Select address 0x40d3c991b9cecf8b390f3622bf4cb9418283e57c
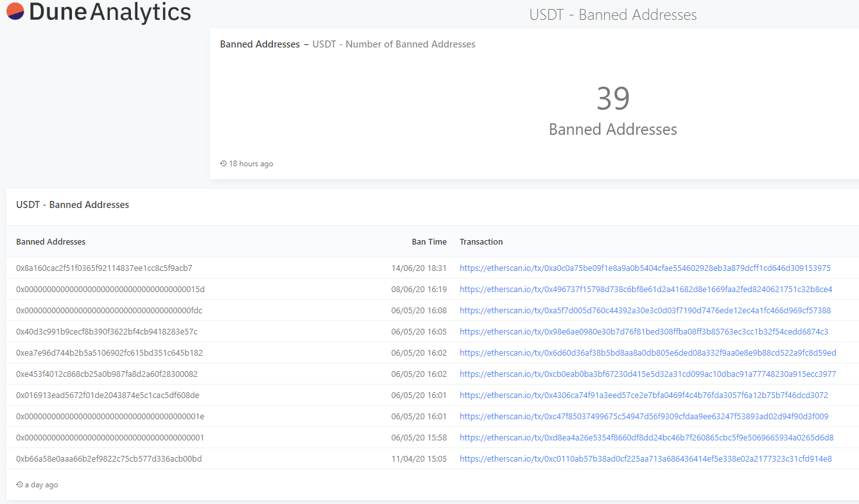 [x=107, y=332]
